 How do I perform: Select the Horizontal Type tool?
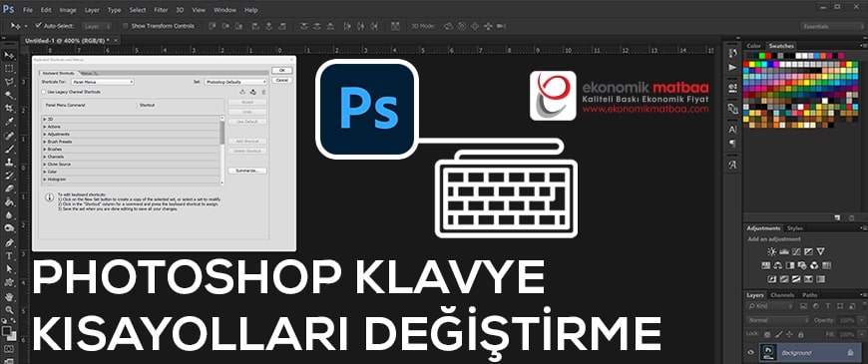(x=9, y=255)
